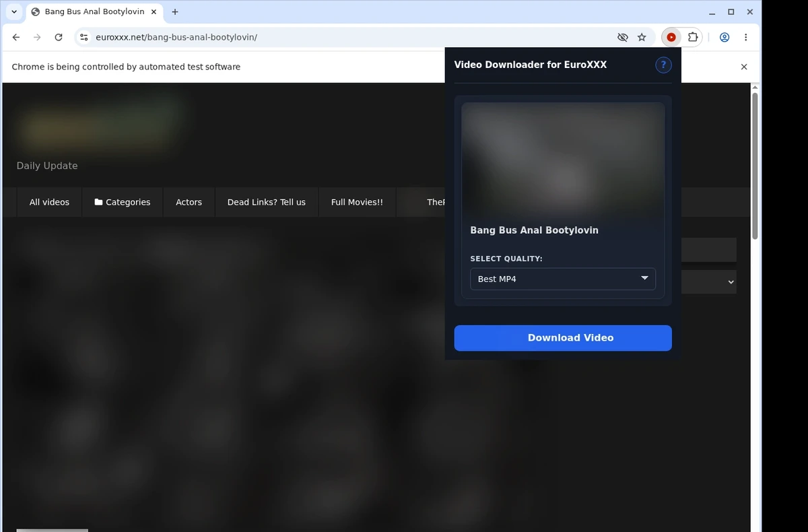Expand the Select Quality dropdown

(x=563, y=279)
